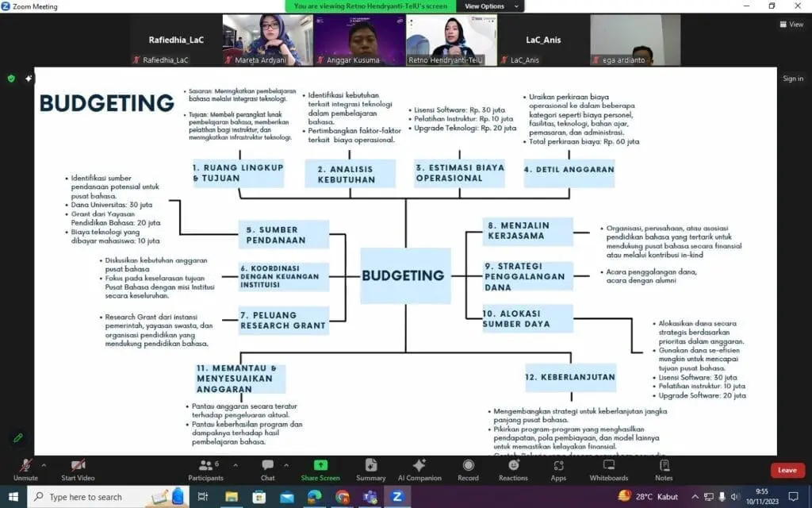Unmute the microphone
The image size is (812, 508).
(x=25, y=468)
